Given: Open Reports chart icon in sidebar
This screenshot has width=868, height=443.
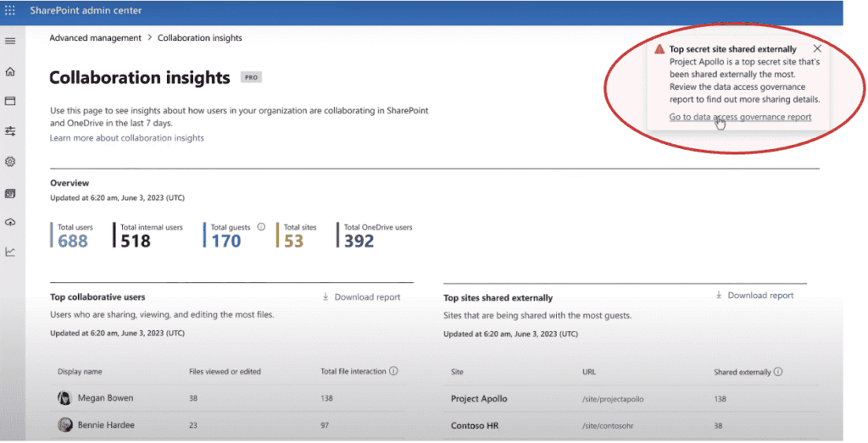Looking at the screenshot, I should coord(10,252).
